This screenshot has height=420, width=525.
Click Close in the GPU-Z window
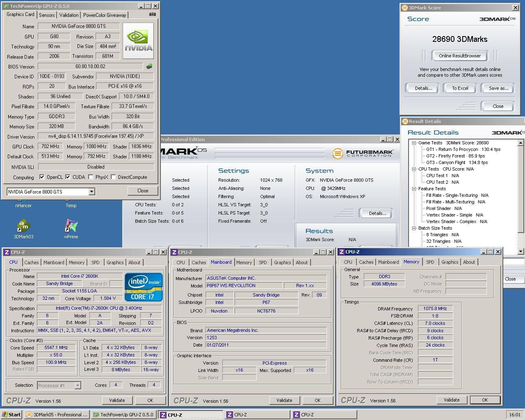(x=143, y=191)
